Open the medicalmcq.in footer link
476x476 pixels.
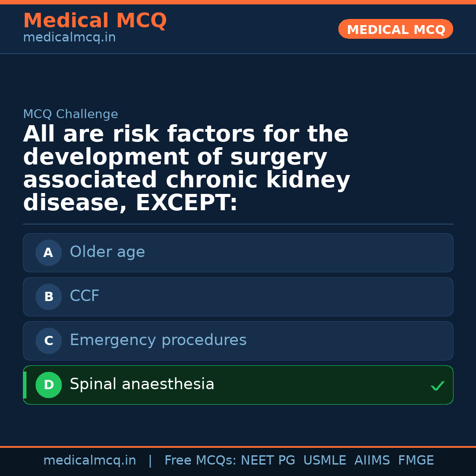click(x=90, y=460)
